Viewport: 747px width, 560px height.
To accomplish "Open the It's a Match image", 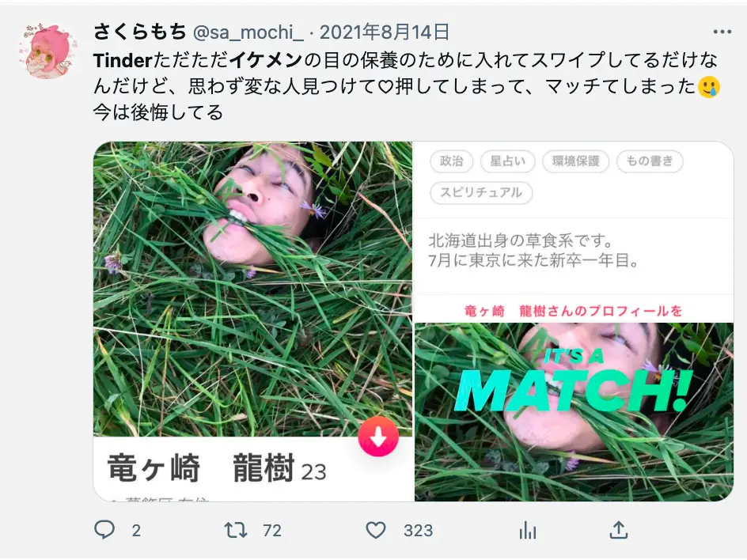I will pos(574,412).
